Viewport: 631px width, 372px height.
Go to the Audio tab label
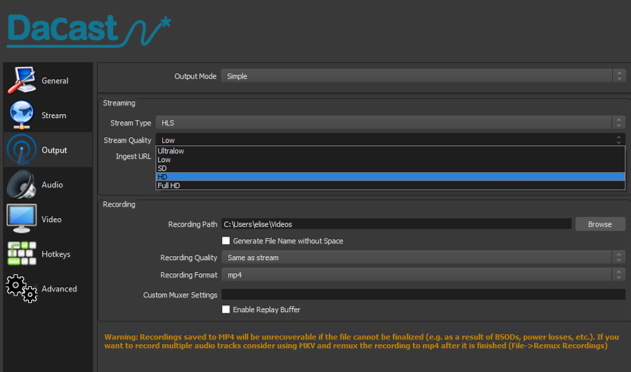[x=52, y=184]
